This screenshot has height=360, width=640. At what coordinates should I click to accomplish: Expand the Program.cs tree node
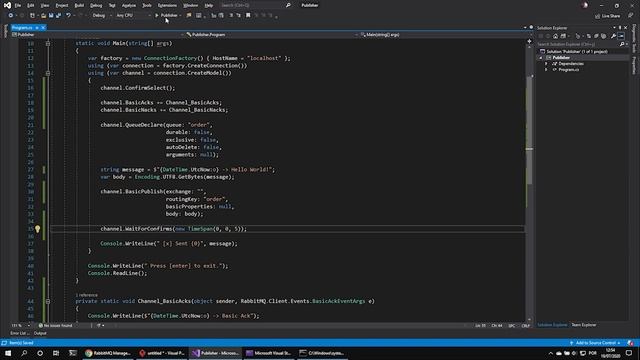(546, 70)
